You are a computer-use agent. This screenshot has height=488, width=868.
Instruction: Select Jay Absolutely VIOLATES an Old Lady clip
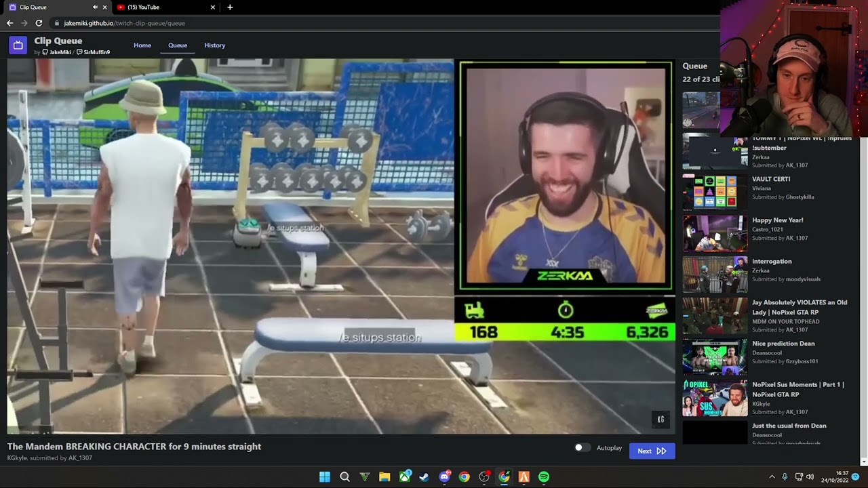pos(800,307)
